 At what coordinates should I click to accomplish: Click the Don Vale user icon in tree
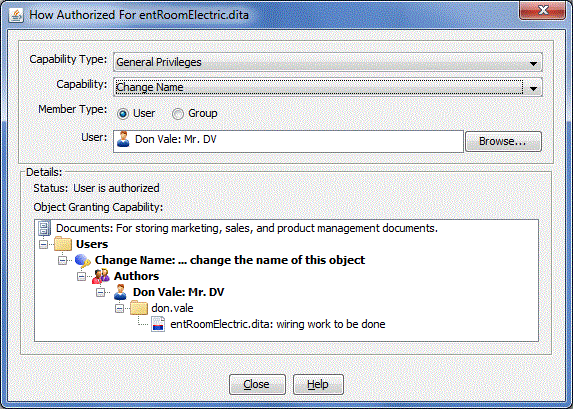pyautogui.click(x=120, y=292)
